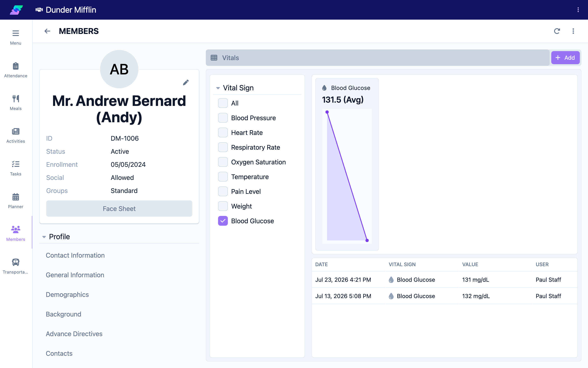The width and height of the screenshot is (588, 368).
Task: Refresh the members page
Action: click(x=557, y=31)
